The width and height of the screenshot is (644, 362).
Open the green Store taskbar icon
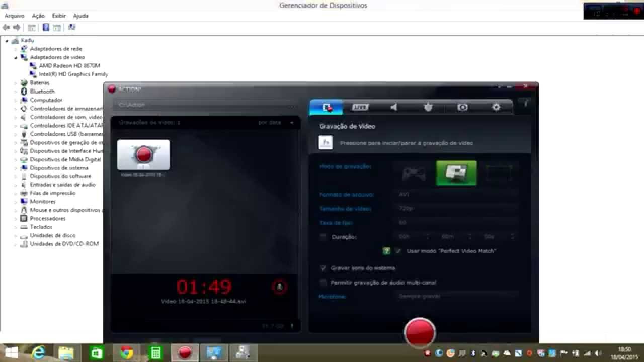point(96,353)
